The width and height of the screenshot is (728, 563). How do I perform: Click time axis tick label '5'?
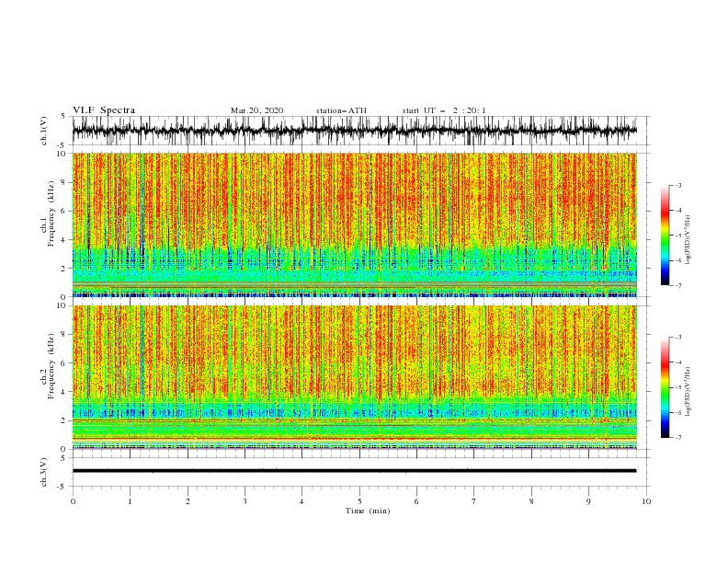click(359, 501)
